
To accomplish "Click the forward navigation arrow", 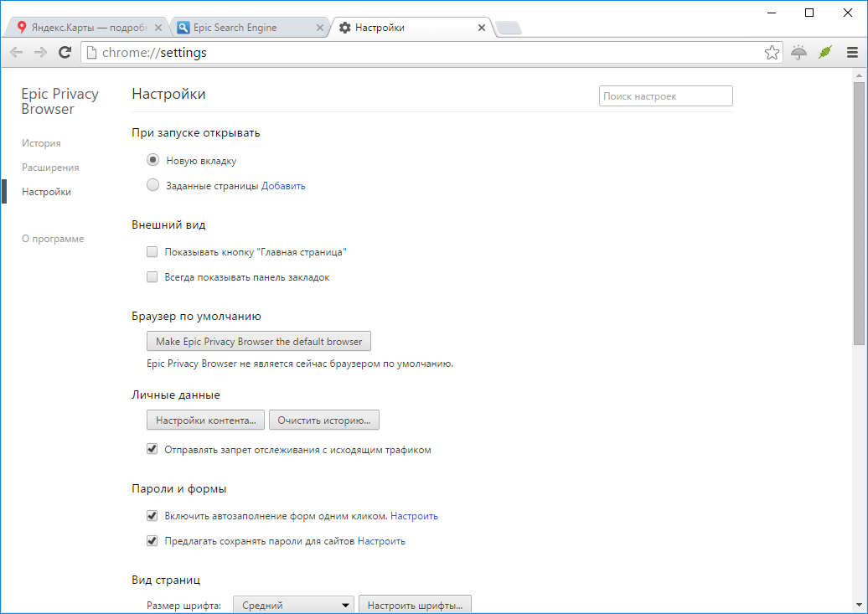I will click(x=40, y=53).
